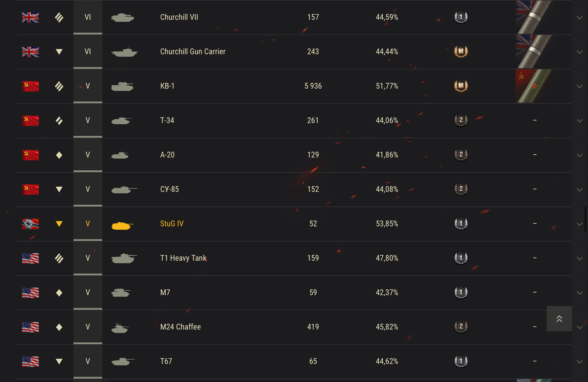Screen dimensions: 588x382
Task: Click the British gun mark thumbnail for Churchill VII
Action: click(x=534, y=17)
